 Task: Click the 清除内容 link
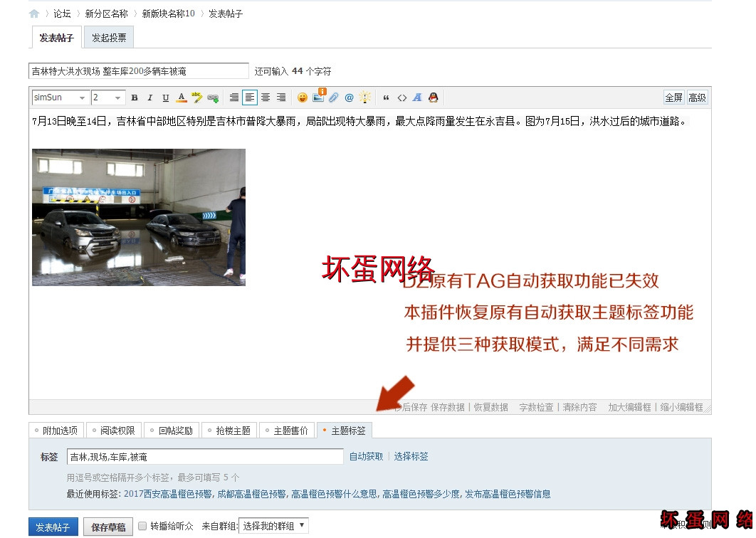[579, 407]
